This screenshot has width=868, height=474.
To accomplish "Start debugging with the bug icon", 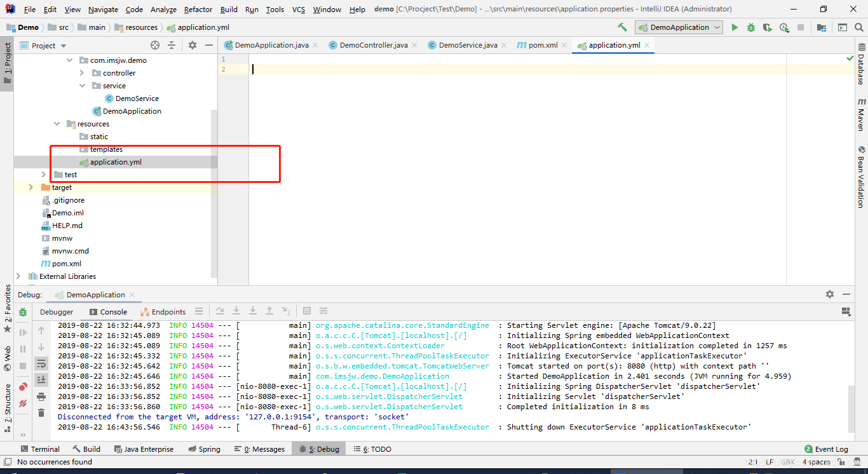I will coord(751,27).
